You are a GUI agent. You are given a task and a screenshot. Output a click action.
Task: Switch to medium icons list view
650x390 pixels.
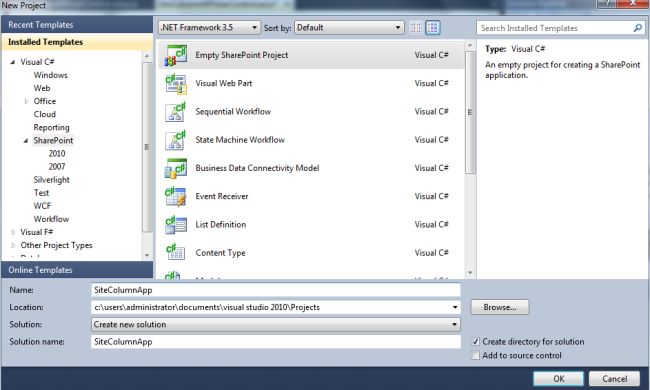coord(433,28)
